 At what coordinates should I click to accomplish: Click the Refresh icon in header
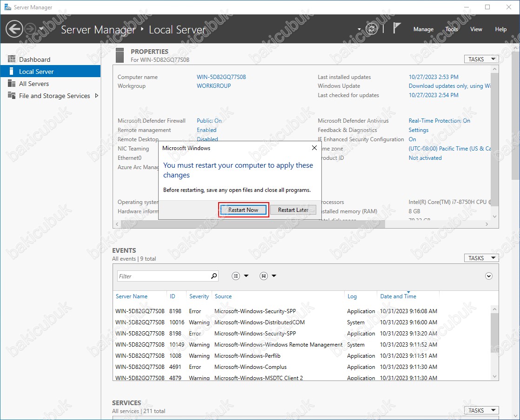coord(372,29)
